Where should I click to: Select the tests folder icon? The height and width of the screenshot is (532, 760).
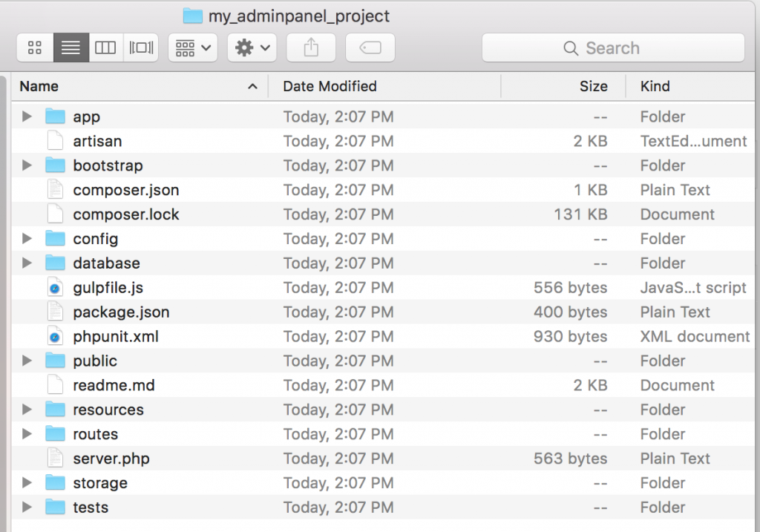click(55, 507)
